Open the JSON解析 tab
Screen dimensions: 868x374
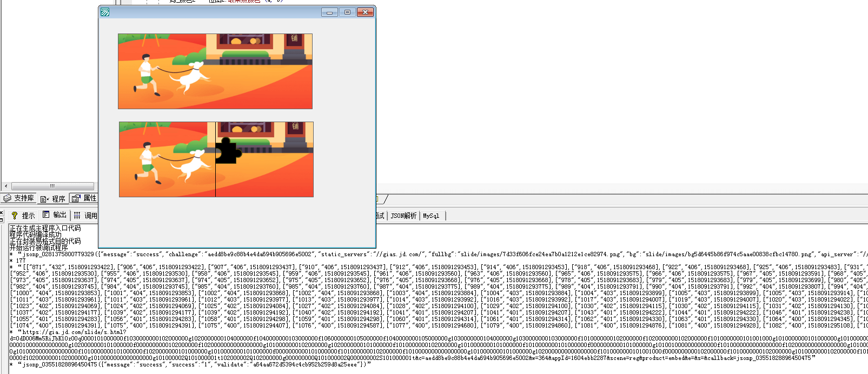[403, 216]
